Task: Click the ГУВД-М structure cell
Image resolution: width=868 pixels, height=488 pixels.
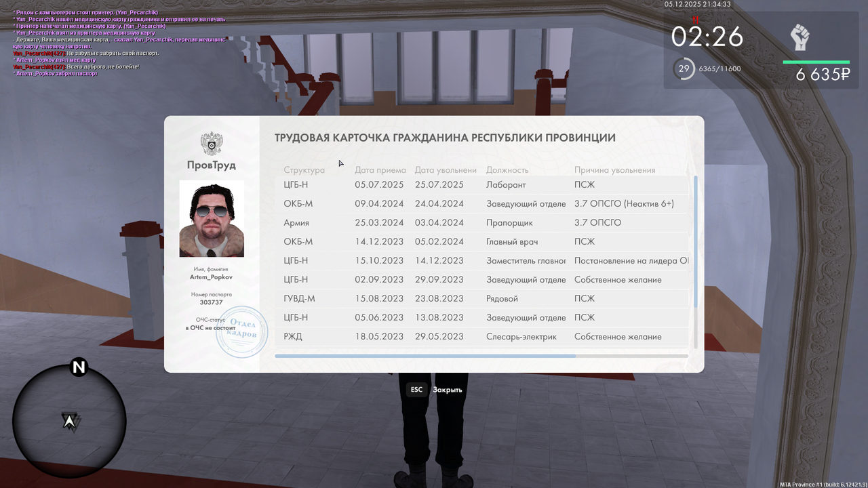Action: (x=299, y=298)
